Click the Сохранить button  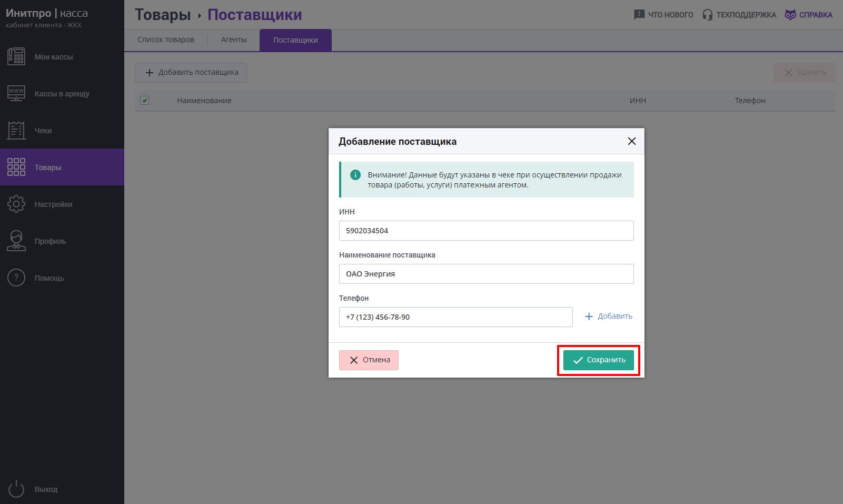point(599,360)
